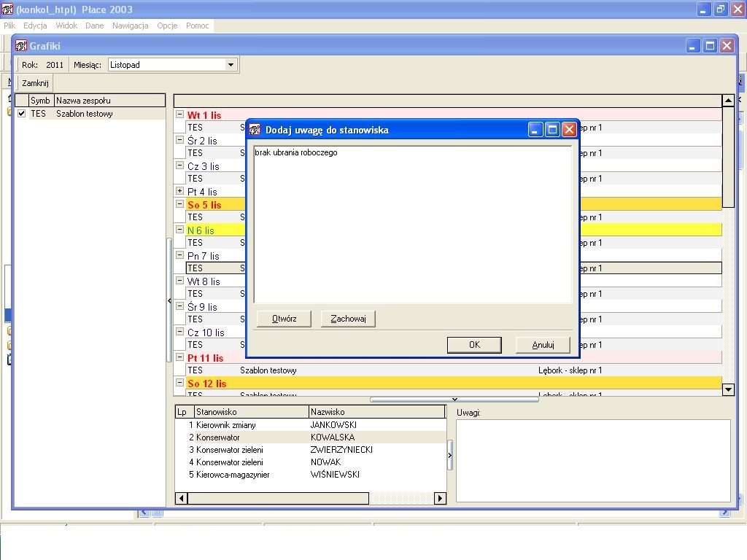
Task: Click the schedule list vertical scrollbar thumb
Action: pyautogui.click(x=728, y=157)
